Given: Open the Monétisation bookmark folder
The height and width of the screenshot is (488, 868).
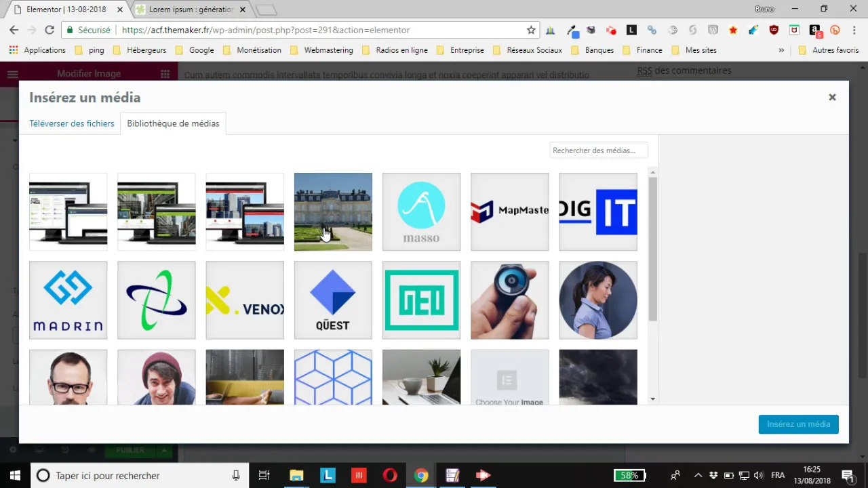Looking at the screenshot, I should pyautogui.click(x=252, y=50).
